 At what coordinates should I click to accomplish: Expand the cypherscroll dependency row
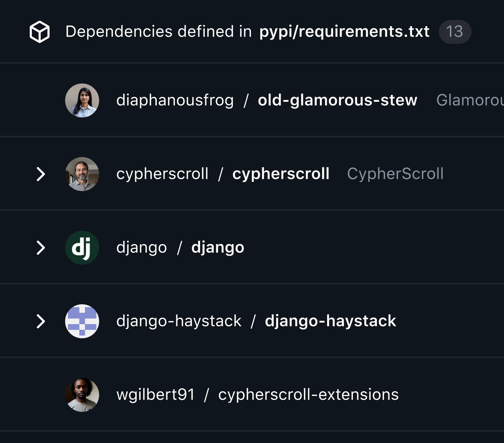coord(41,174)
